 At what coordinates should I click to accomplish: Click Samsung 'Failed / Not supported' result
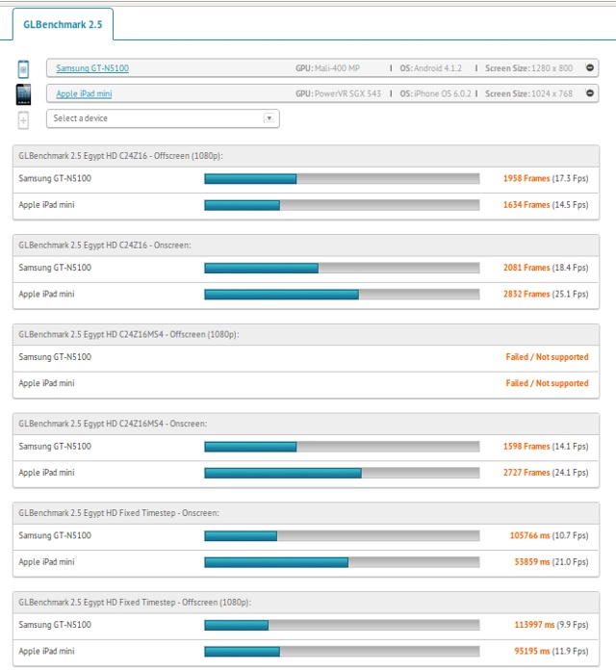(547, 357)
